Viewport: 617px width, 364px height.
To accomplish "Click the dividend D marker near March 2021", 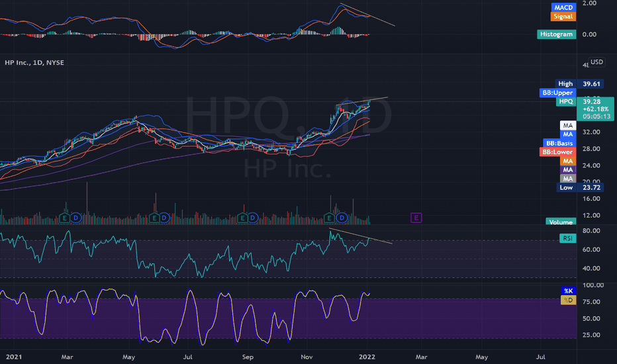I will [76, 218].
